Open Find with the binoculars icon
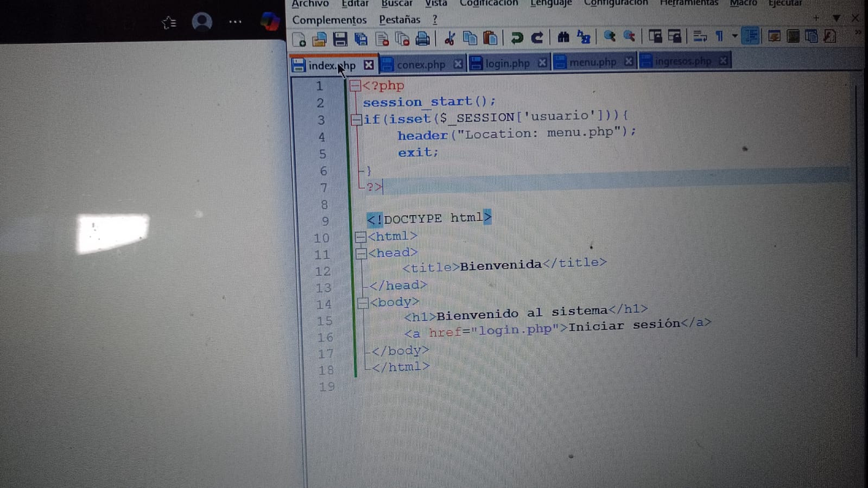The height and width of the screenshot is (488, 868). [x=563, y=37]
